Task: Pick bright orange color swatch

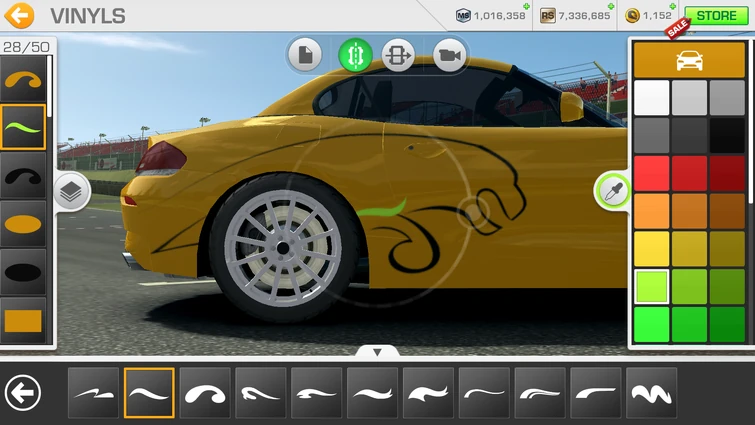Action: tap(651, 211)
